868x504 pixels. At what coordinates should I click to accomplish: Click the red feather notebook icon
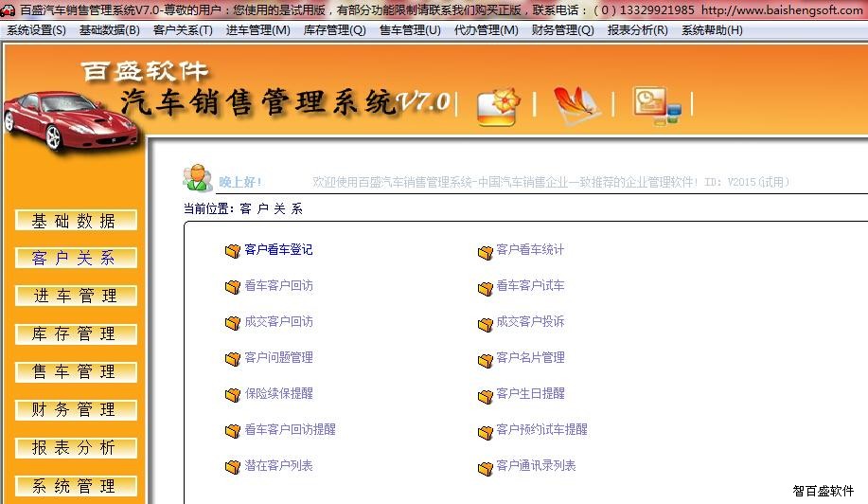click(x=576, y=105)
